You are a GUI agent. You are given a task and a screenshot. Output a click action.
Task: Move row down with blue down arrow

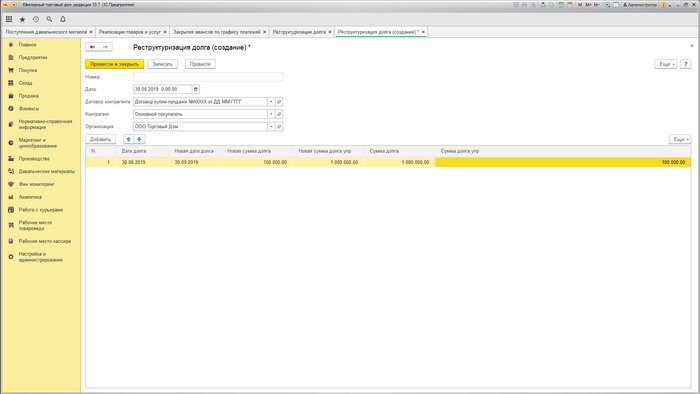tap(139, 139)
